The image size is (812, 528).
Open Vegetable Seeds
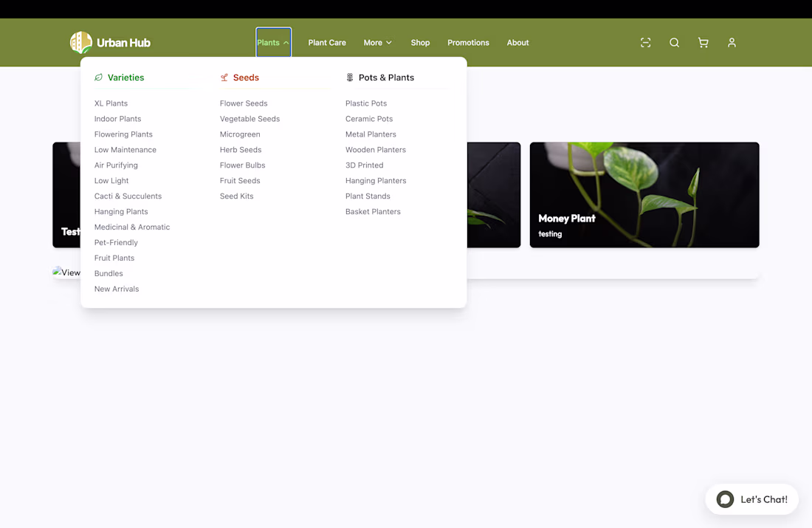tap(250, 119)
